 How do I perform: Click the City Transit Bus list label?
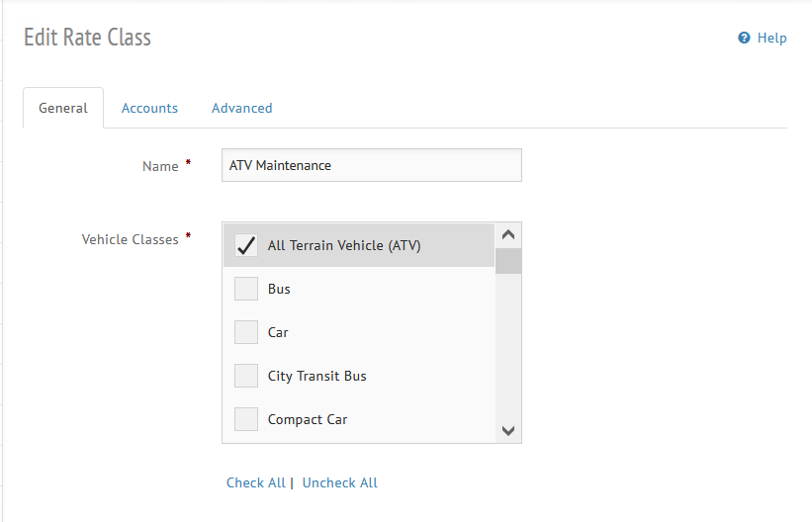[x=316, y=376]
